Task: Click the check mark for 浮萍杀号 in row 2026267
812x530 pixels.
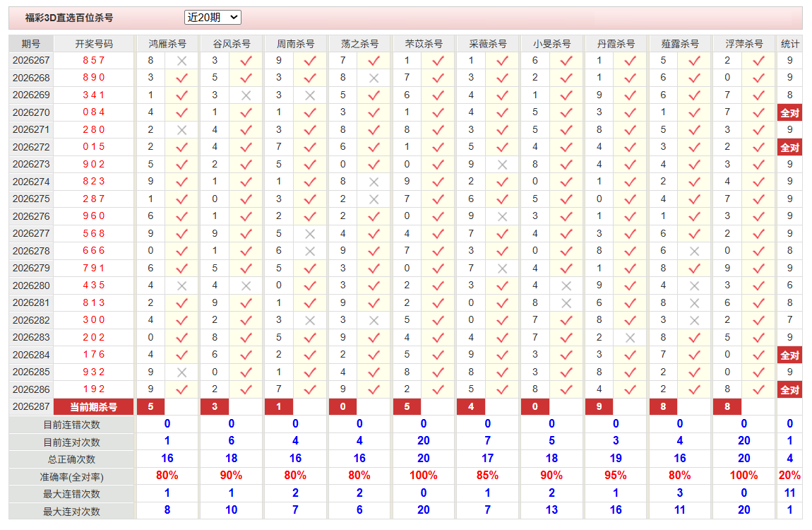Action: pos(758,61)
